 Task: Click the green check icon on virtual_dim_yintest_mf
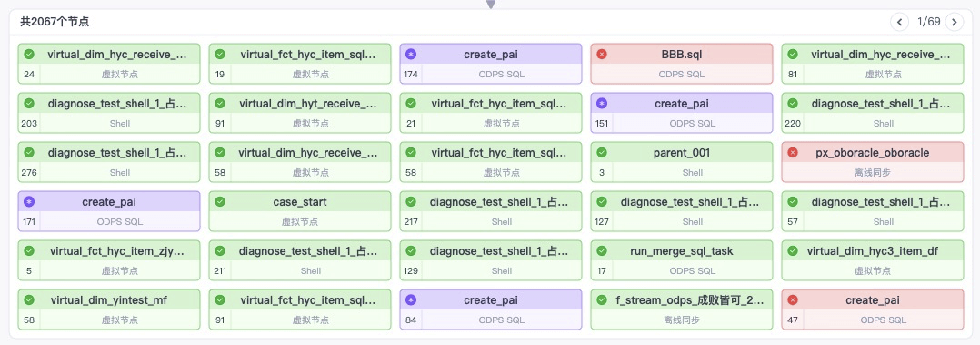[x=29, y=299]
